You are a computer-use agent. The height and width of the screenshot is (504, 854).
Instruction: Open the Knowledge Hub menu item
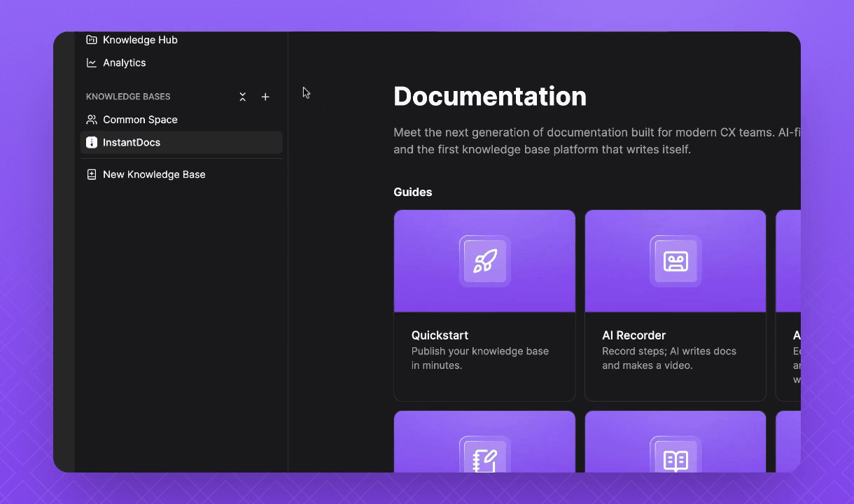140,40
